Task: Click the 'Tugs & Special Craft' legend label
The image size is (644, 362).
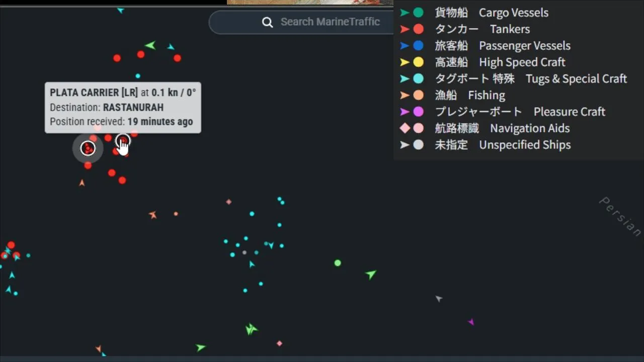Action: 577,79
